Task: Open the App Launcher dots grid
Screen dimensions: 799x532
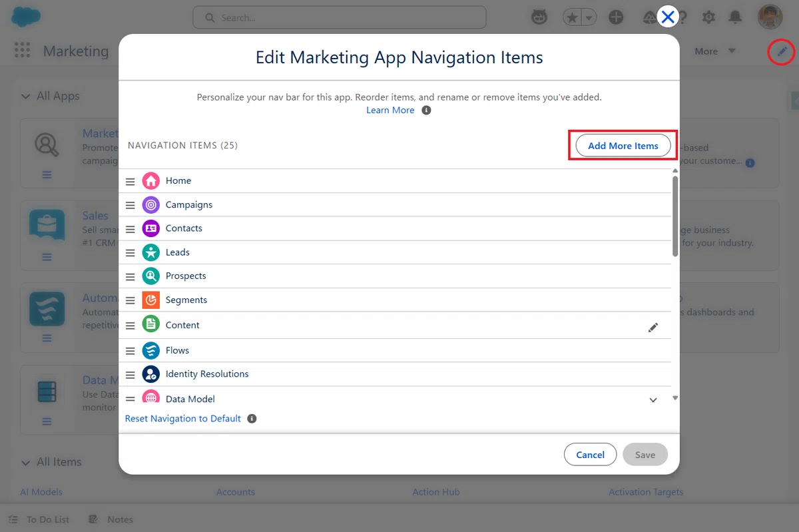Action: (23, 51)
